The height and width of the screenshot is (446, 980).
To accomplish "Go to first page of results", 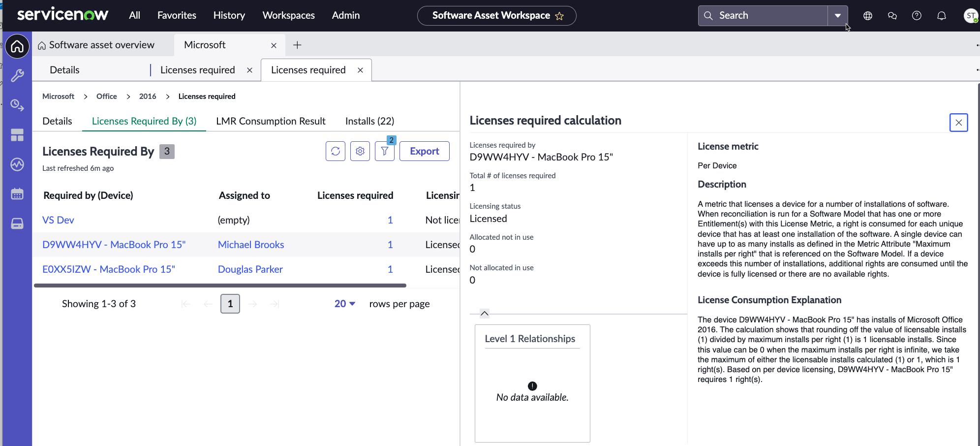I will pos(186,304).
